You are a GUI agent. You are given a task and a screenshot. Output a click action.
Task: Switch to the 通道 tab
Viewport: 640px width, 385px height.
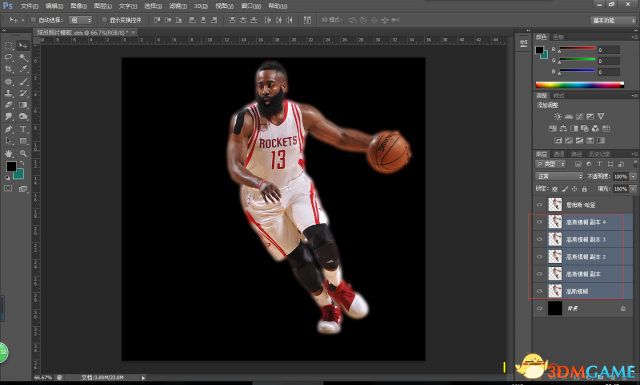tap(558, 154)
